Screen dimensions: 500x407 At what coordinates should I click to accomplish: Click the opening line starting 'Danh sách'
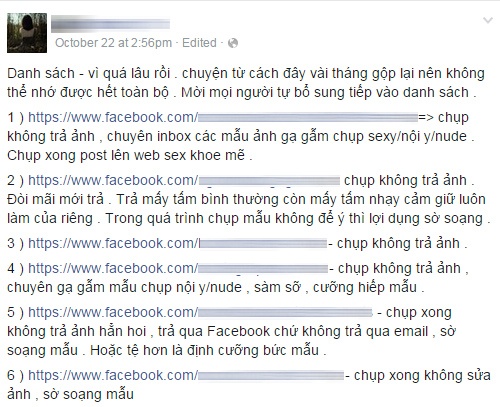(246, 74)
